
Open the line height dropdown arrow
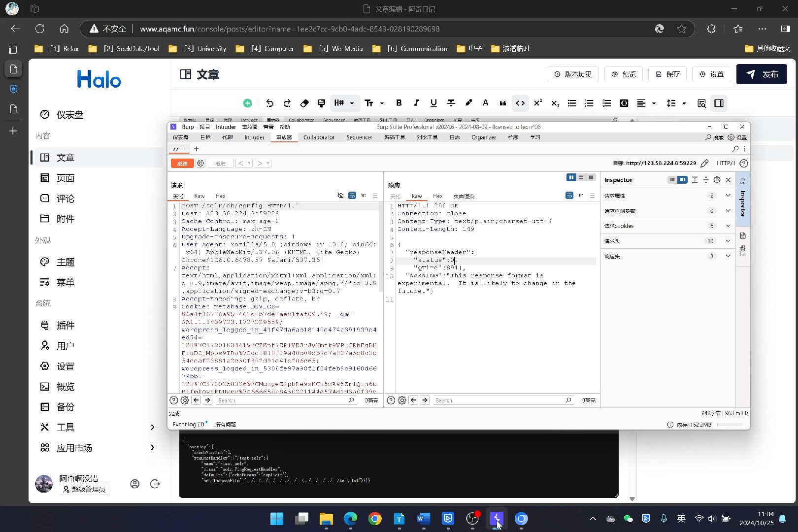tap(684, 103)
